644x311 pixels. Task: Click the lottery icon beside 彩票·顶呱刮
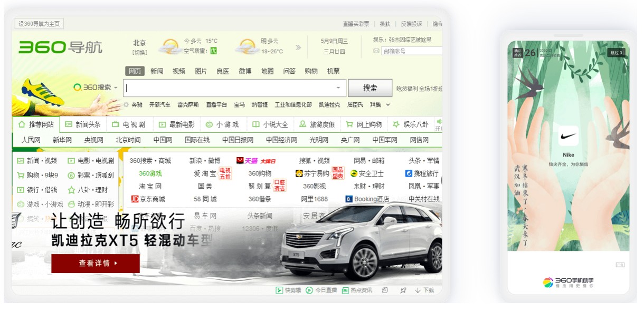(x=71, y=176)
